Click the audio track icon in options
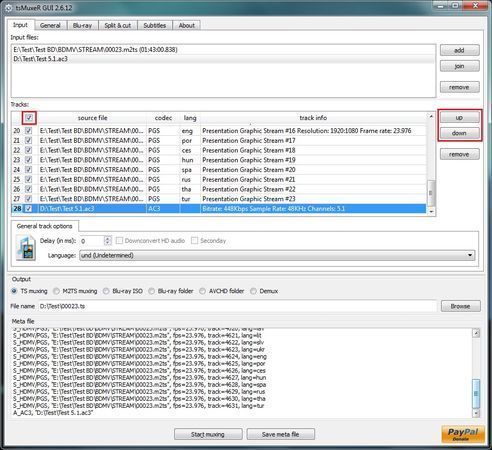The width and height of the screenshot is (492, 450). (26, 248)
